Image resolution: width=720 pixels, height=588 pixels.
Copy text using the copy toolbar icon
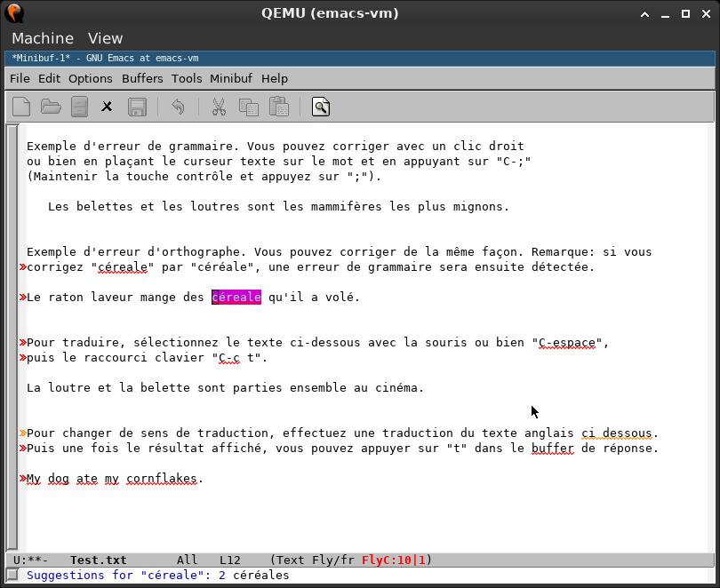(249, 106)
